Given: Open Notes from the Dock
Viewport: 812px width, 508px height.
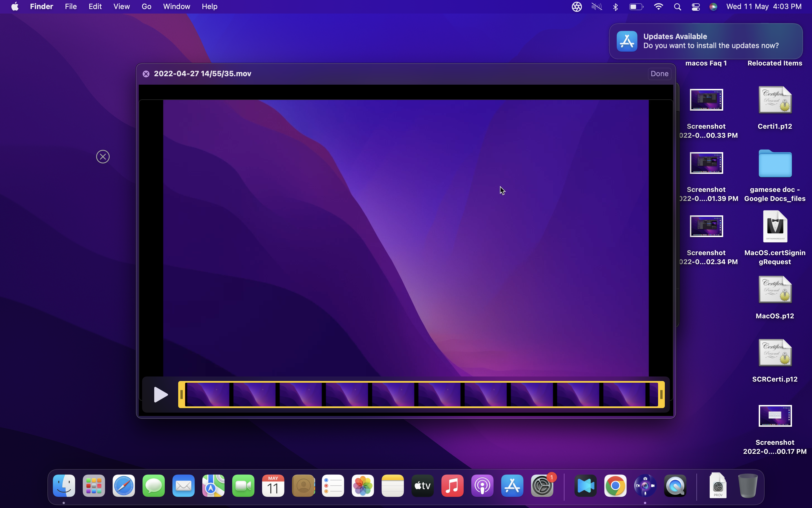Looking at the screenshot, I should point(392,485).
